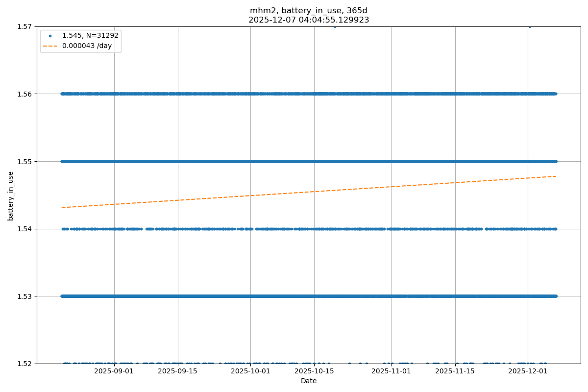Screen dimensions: 588x392
Task: Click the 2025-10-15 date tick label
Action: [x=314, y=371]
